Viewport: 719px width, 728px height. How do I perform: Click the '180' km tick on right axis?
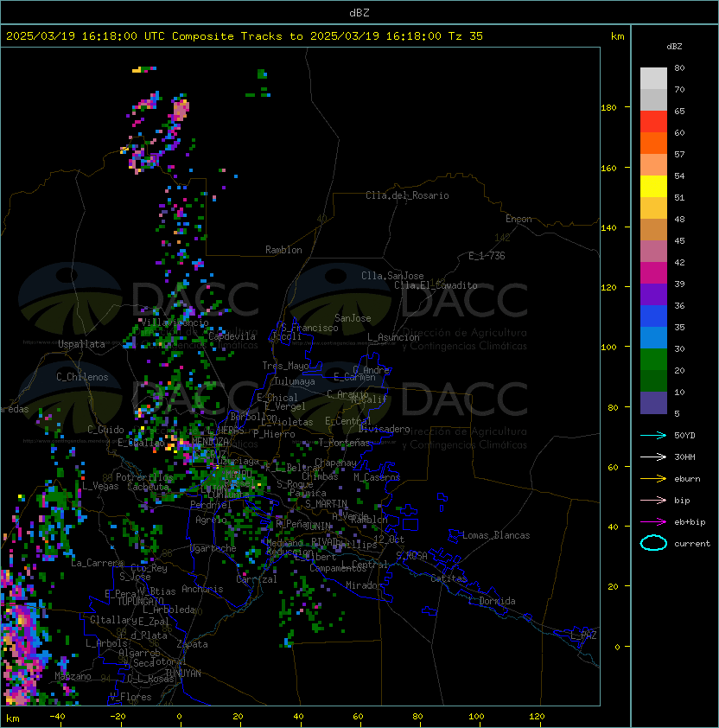coord(608,108)
